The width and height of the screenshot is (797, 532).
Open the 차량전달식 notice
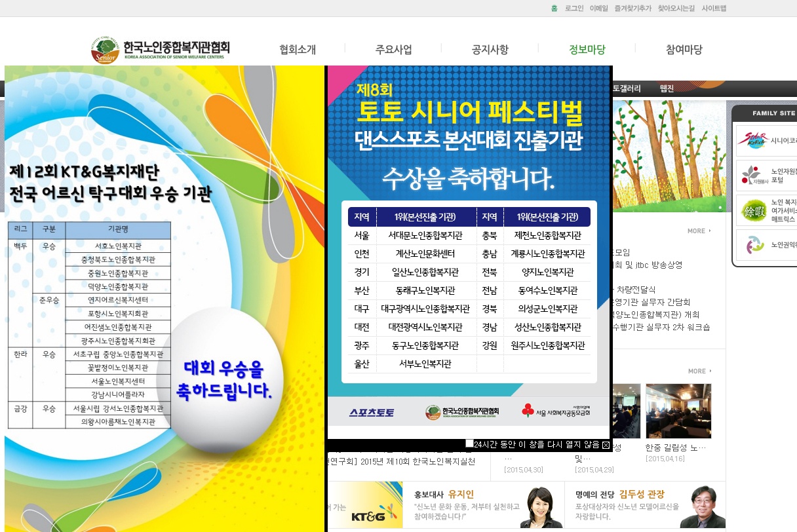[x=634, y=289]
